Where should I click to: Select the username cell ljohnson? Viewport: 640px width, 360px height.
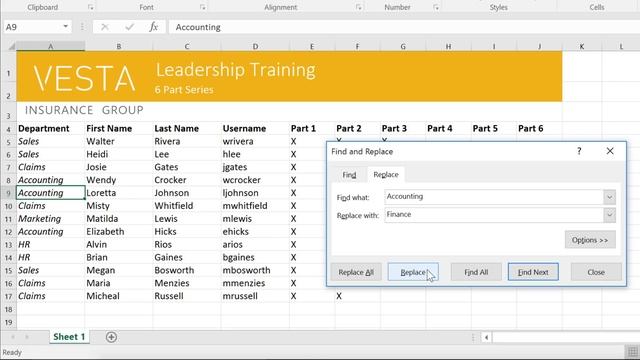255,193
